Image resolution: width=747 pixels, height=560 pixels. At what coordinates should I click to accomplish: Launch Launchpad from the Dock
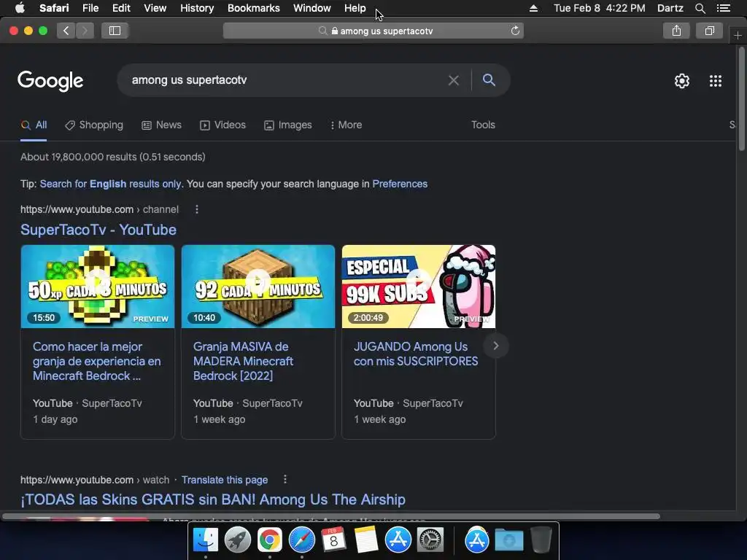237,540
